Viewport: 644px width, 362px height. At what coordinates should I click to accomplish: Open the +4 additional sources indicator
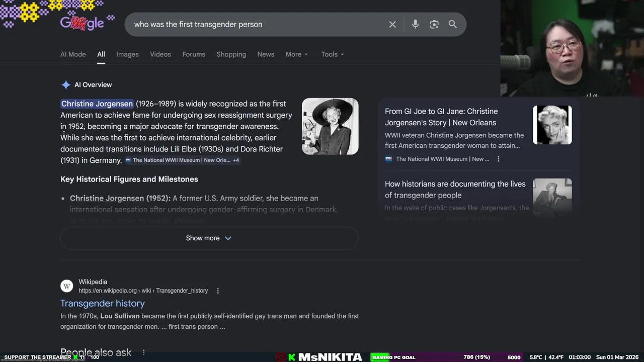[x=236, y=160]
